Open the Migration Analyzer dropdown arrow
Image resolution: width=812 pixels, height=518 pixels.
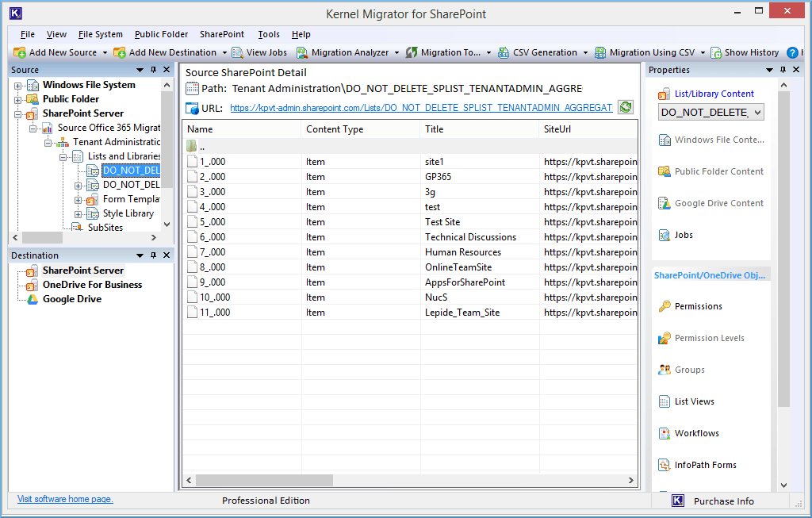click(397, 53)
